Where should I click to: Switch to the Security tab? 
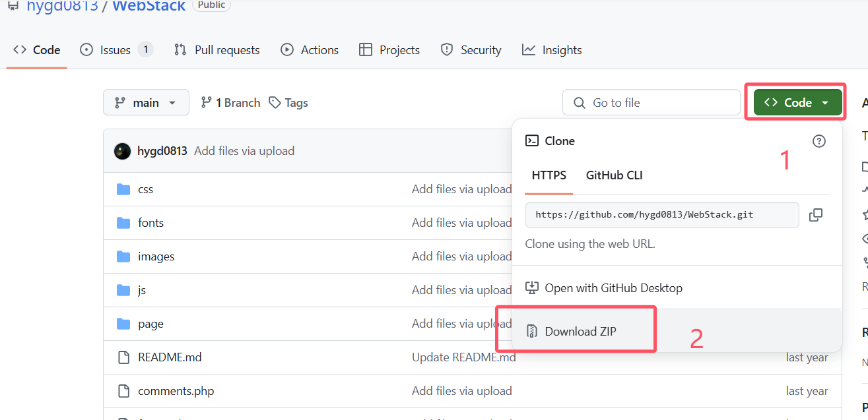click(x=471, y=50)
